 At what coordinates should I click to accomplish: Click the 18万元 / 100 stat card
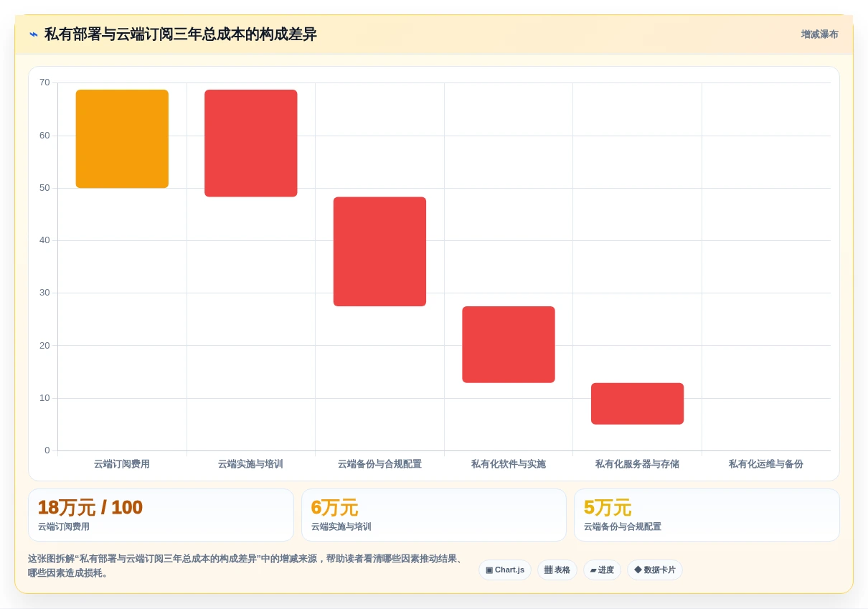161,515
